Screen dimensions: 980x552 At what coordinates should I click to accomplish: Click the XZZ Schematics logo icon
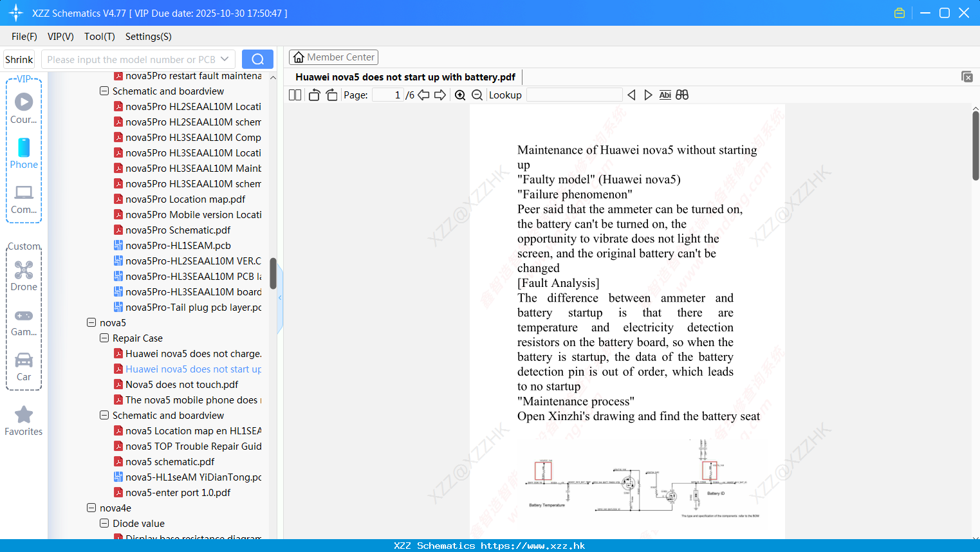click(16, 13)
